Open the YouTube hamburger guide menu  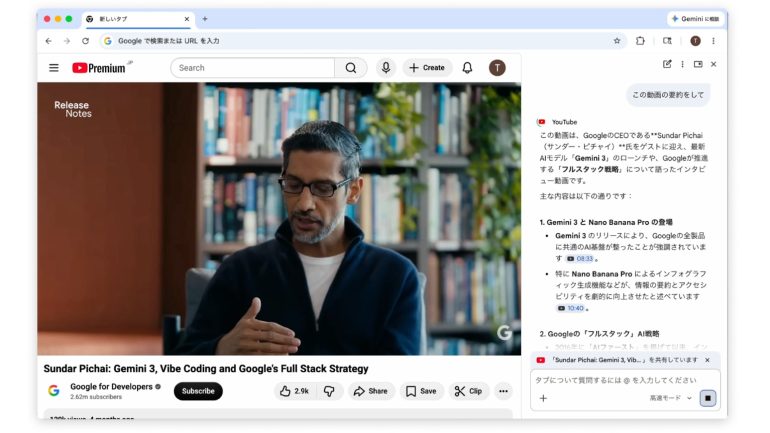tap(54, 68)
